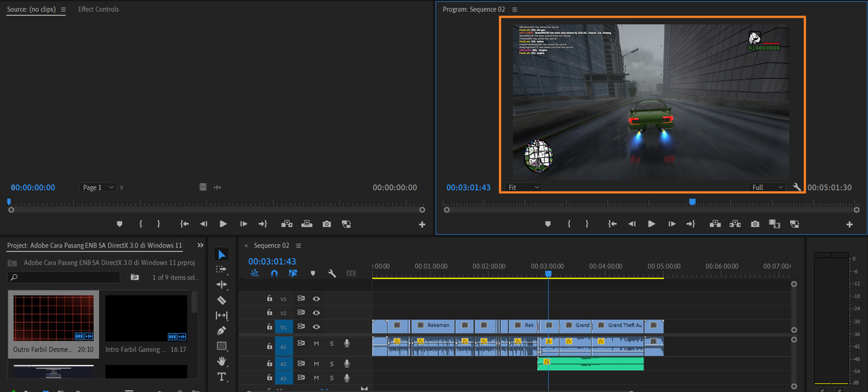Select the Slip tool
868x392 pixels.
tap(222, 315)
